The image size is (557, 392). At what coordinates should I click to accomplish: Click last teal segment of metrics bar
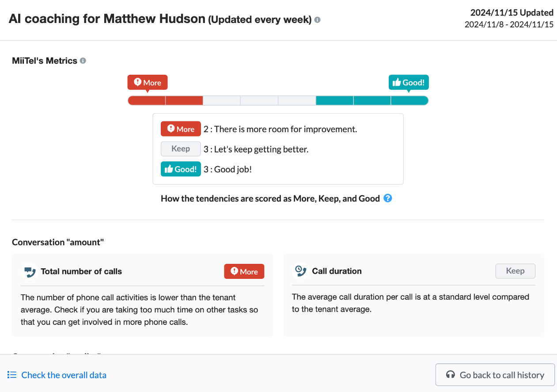(x=409, y=101)
